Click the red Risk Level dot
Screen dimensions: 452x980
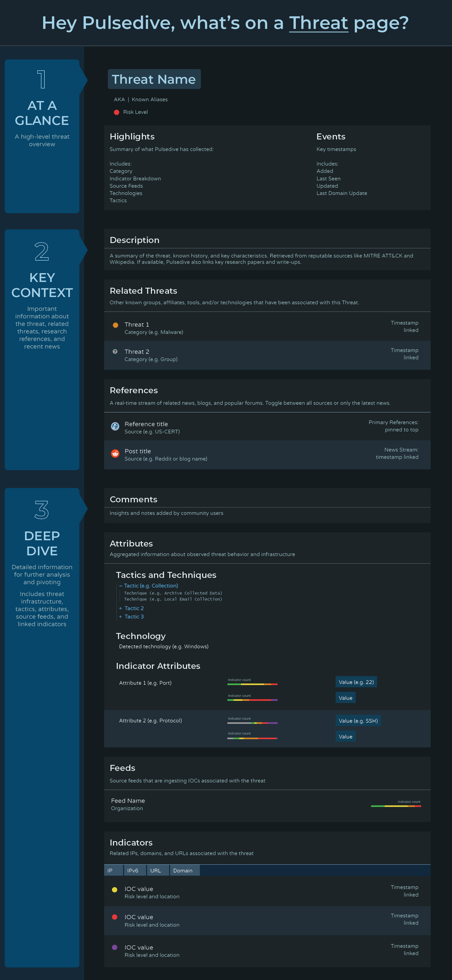coord(117,112)
